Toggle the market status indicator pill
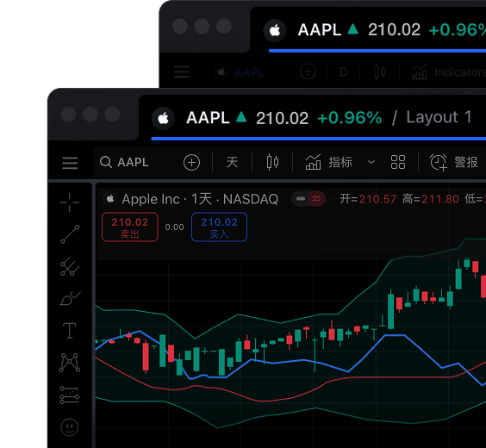Viewport: 486px width, 448px height. coord(308,199)
